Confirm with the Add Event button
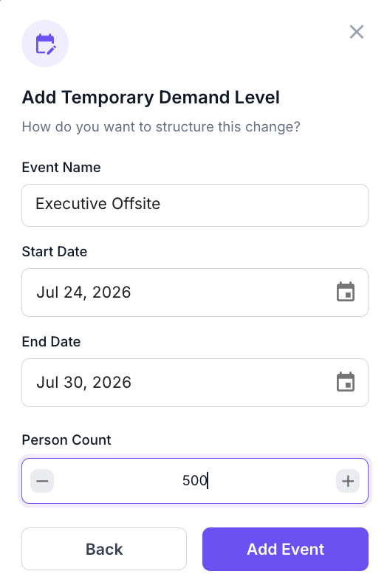This screenshot has height=588, width=387. click(285, 549)
